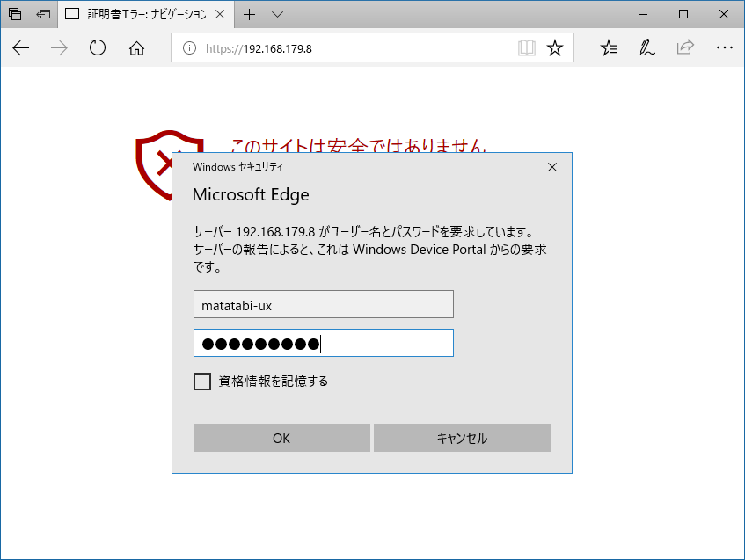Screen dimensions: 745x560
Task: Click the キャンセル button
Action: (x=463, y=438)
